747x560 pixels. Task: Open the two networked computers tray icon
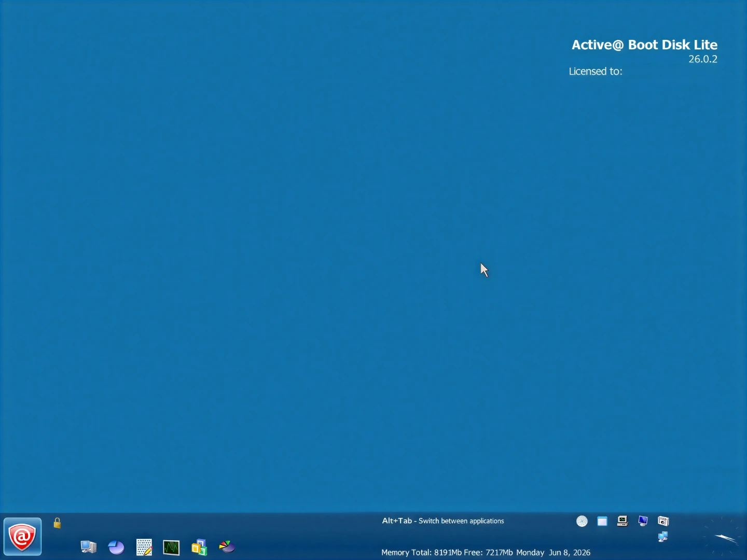click(x=663, y=537)
